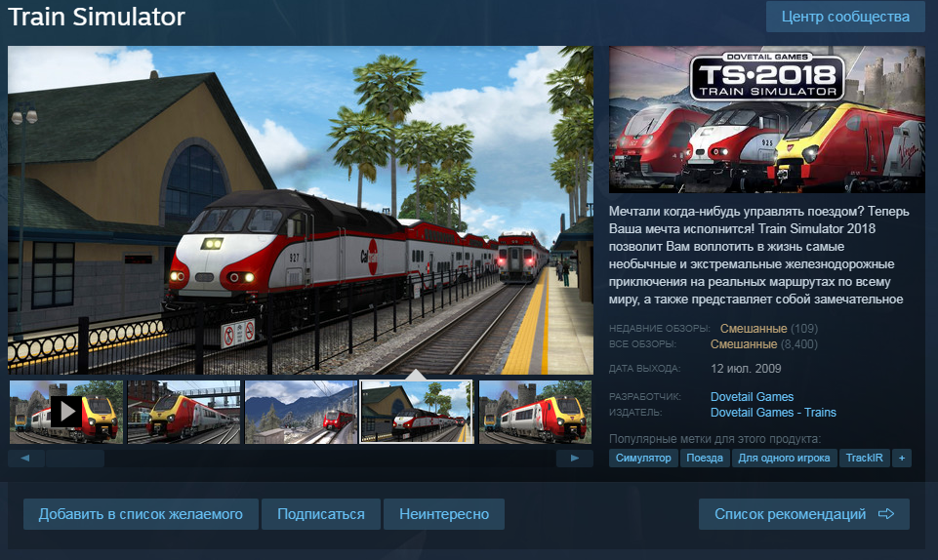Play the trailer video thumbnail
938x560 pixels.
(66, 412)
